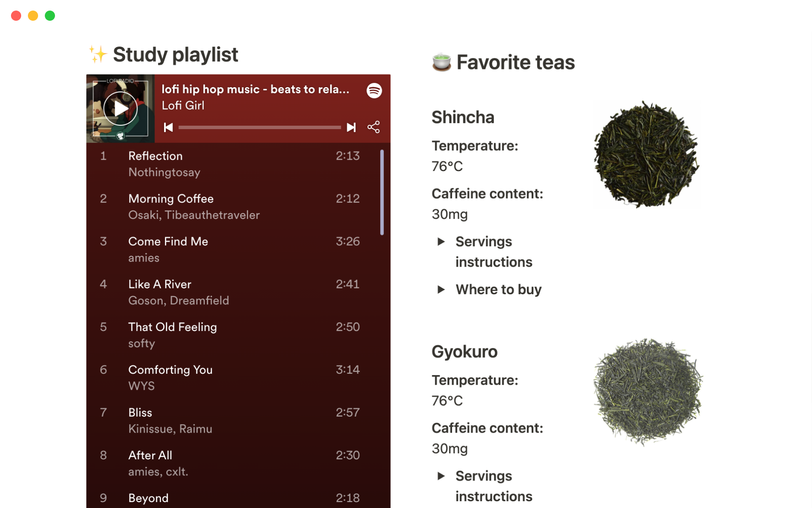Click the playlist track list scrollbar
This screenshot has height=508, width=812.
point(382,192)
